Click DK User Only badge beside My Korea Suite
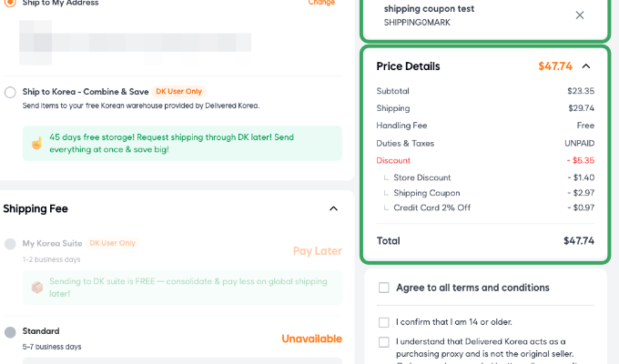This screenshot has height=364, width=619. coord(112,243)
